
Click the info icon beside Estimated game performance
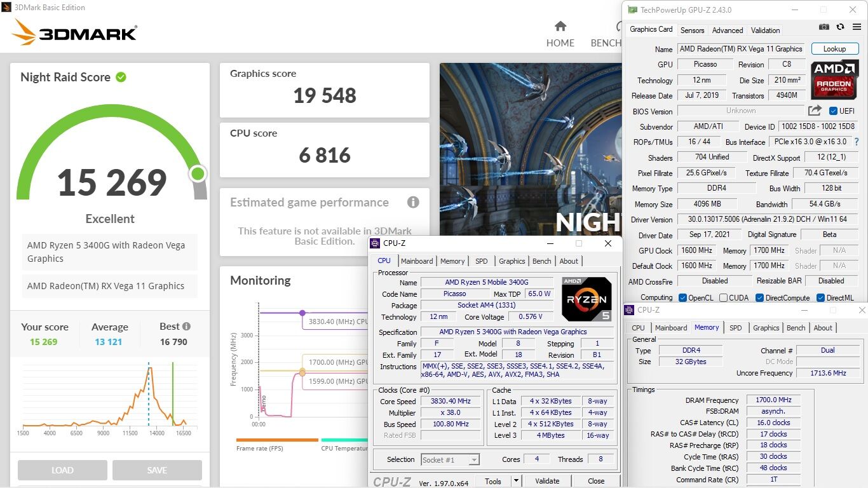413,202
